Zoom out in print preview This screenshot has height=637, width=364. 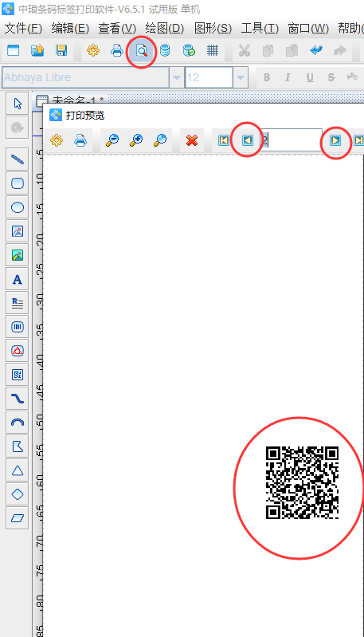(x=112, y=140)
